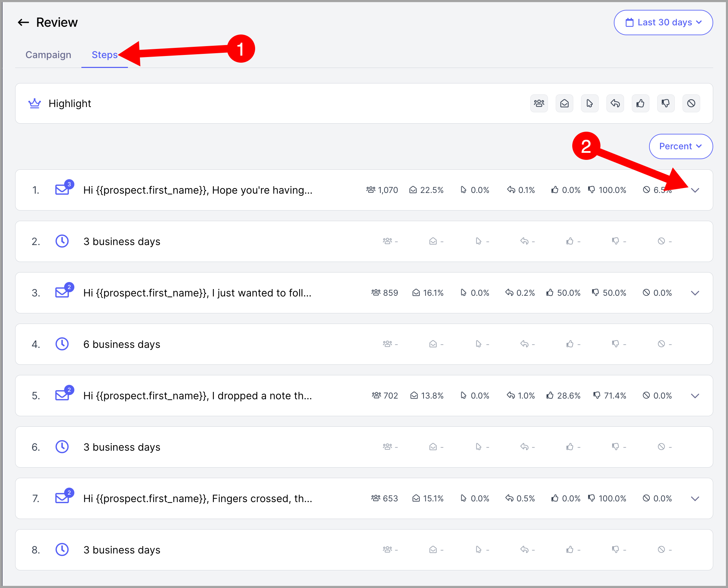Click the clock icon in step 4
The height and width of the screenshot is (588, 728).
click(62, 344)
